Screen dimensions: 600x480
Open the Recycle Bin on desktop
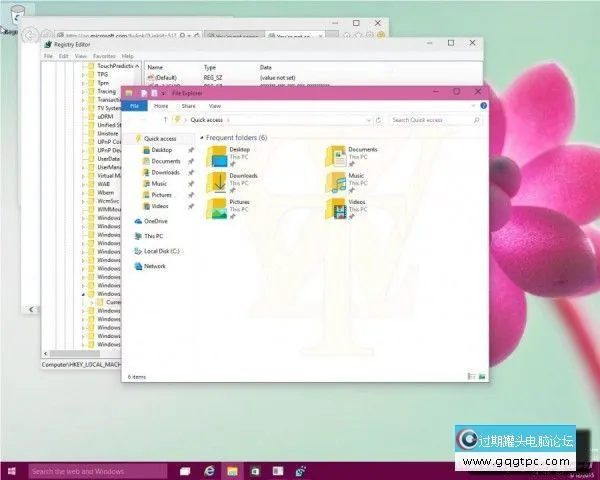coord(20,18)
